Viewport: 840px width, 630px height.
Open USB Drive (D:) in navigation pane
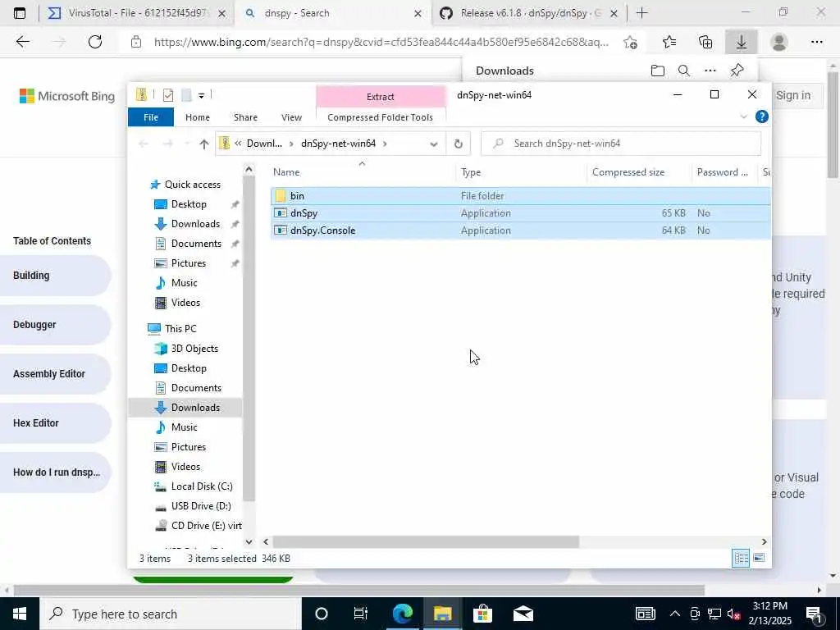click(201, 506)
